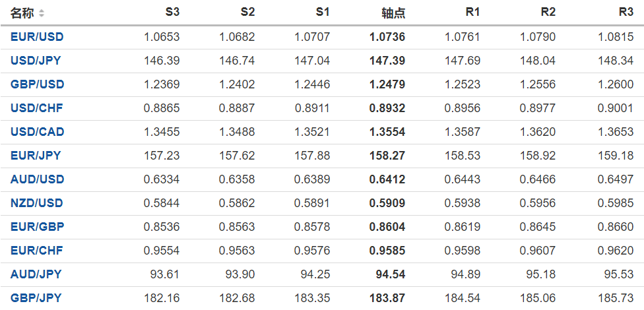The width and height of the screenshot is (644, 310).
Task: Open the AUD/JPY pair link
Action: click(36, 274)
